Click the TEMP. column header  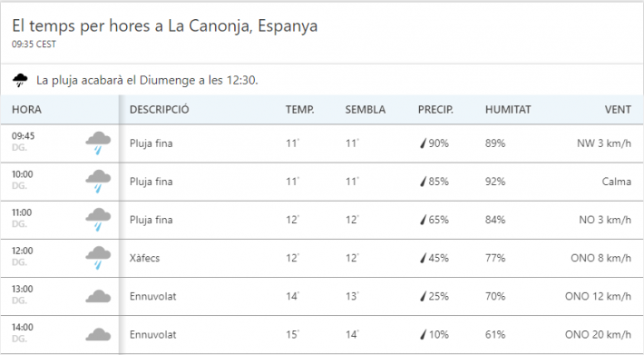[x=300, y=110]
